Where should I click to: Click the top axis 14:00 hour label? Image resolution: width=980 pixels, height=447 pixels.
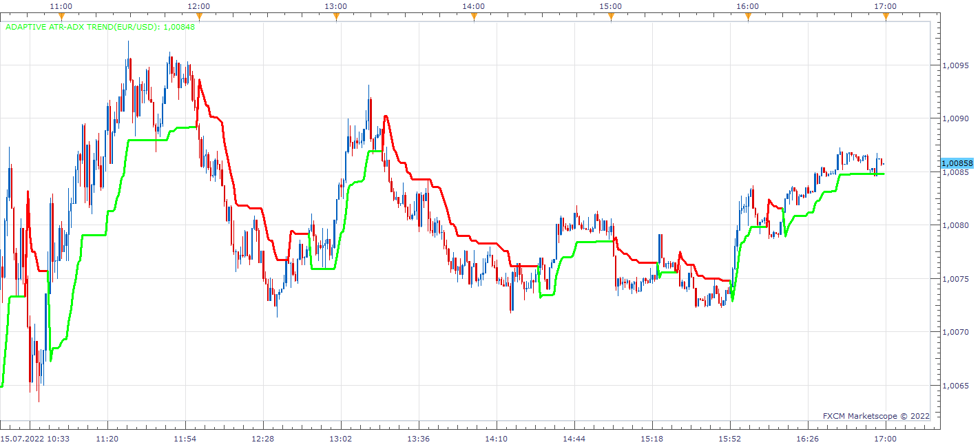click(474, 6)
